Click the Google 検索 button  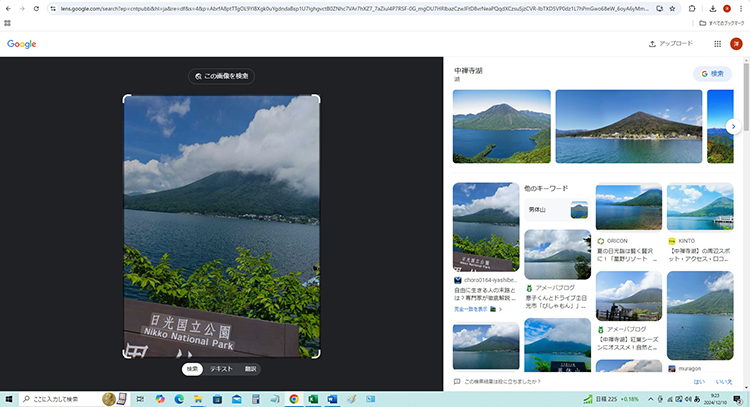tap(712, 74)
